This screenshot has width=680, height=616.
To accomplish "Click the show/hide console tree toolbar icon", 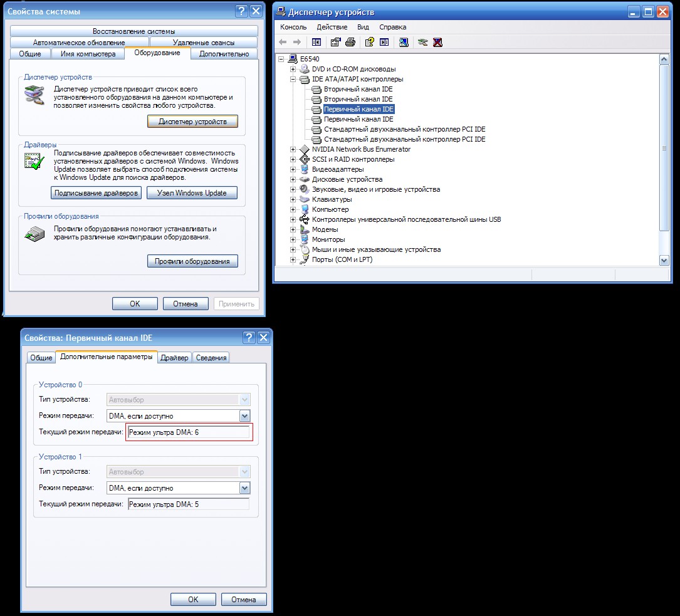I will 316,42.
